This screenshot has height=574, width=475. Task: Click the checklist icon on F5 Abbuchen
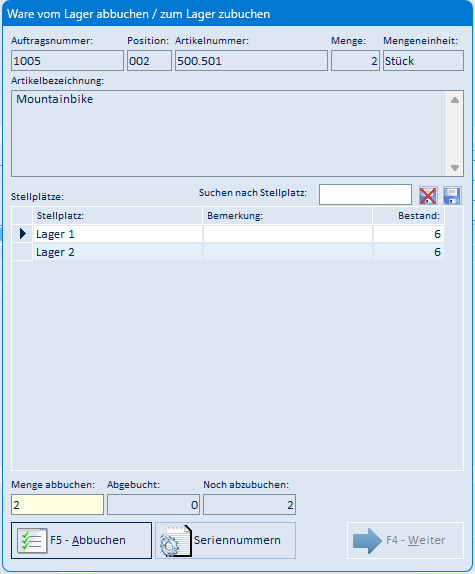coord(32,540)
